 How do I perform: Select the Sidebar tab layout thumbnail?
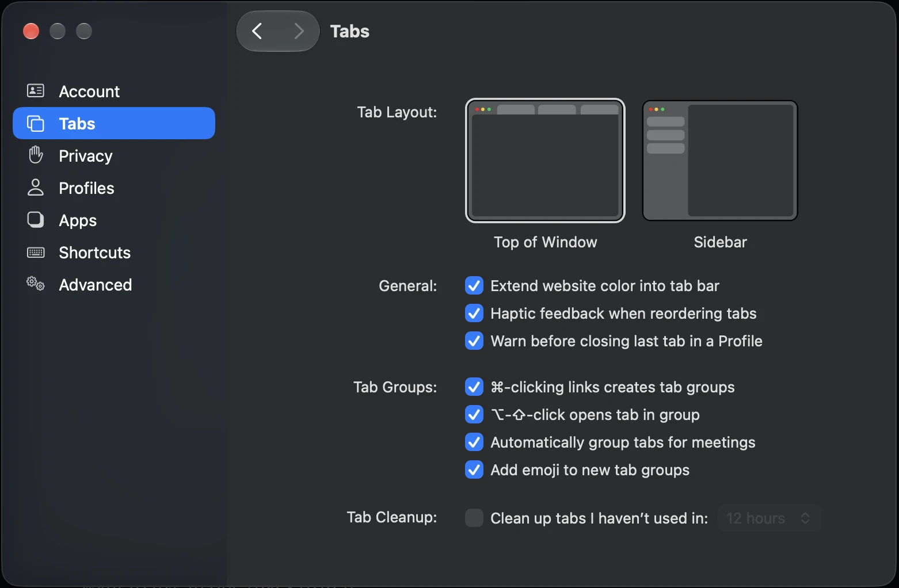(x=720, y=161)
